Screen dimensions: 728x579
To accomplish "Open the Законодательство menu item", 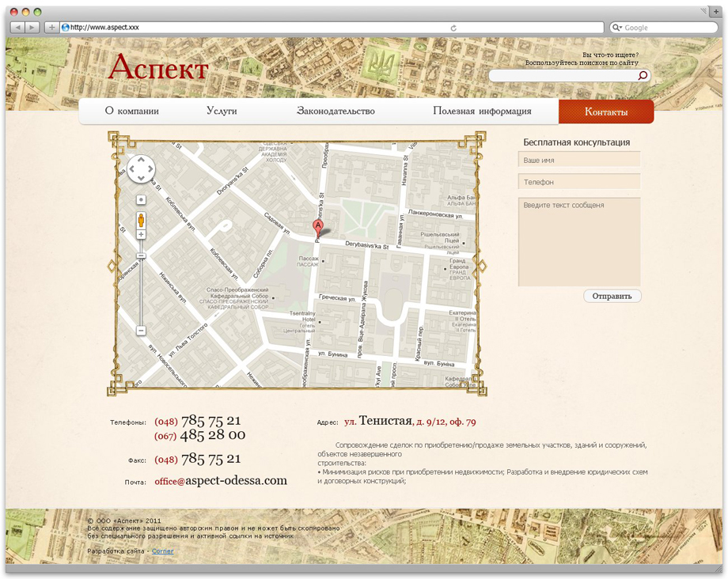I will (x=336, y=111).
